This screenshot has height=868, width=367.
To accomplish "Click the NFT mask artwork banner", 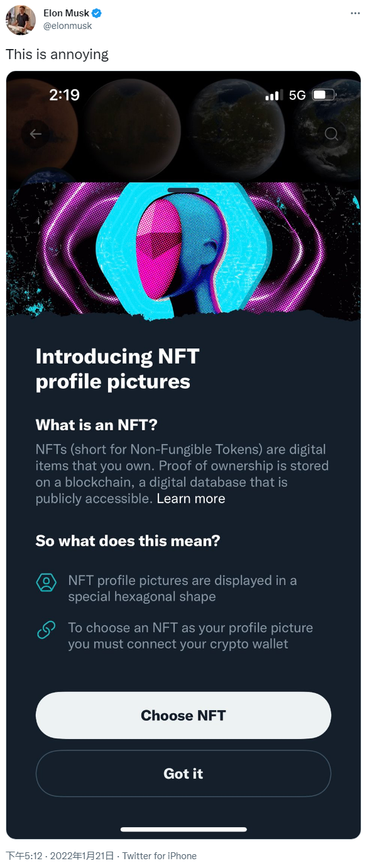I will (x=183, y=250).
